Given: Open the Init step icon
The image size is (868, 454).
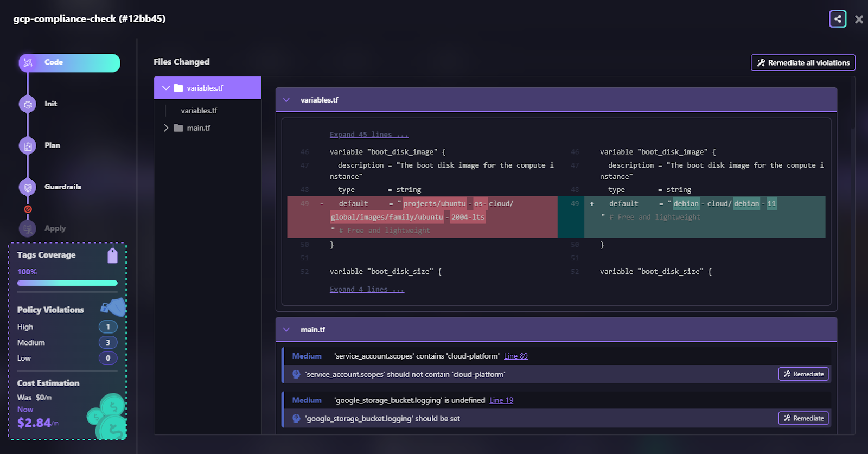Looking at the screenshot, I should (28, 104).
